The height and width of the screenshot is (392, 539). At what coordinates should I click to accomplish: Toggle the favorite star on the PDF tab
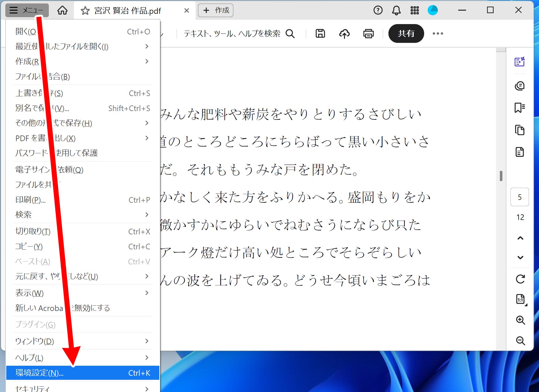[85, 10]
